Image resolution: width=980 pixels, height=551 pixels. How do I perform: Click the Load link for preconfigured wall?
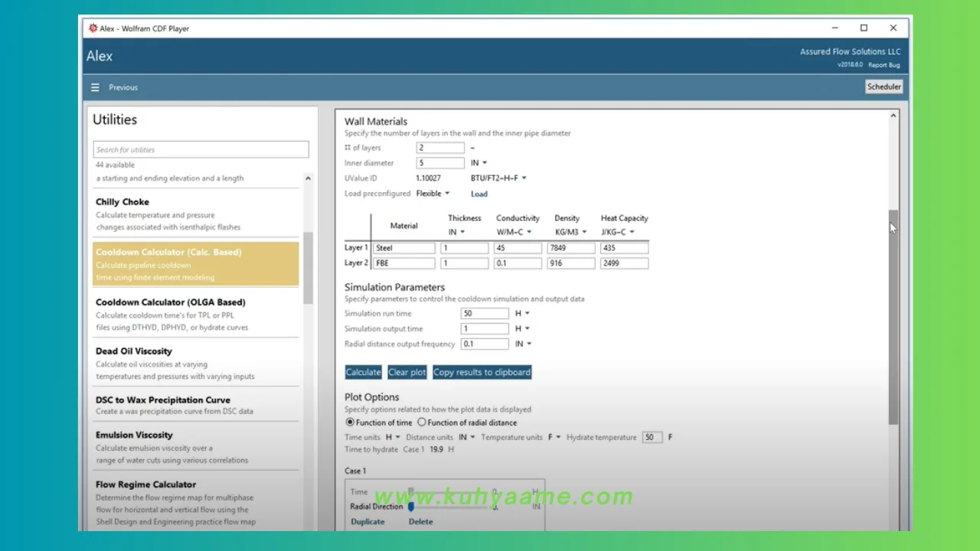tap(479, 194)
